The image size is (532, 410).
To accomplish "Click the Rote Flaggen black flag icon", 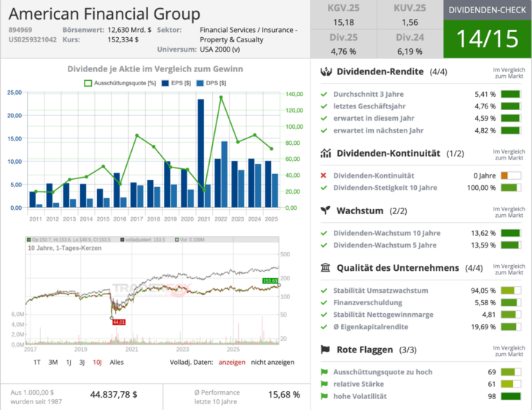I will tap(325, 350).
